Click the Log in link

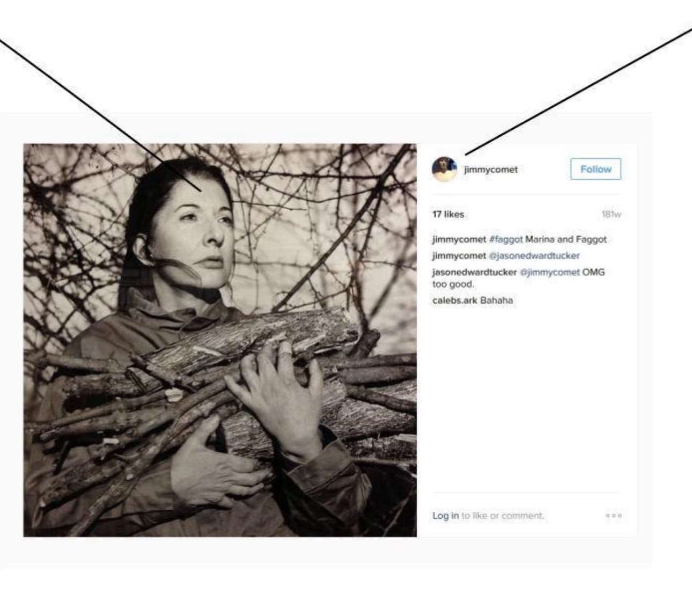tap(445, 516)
